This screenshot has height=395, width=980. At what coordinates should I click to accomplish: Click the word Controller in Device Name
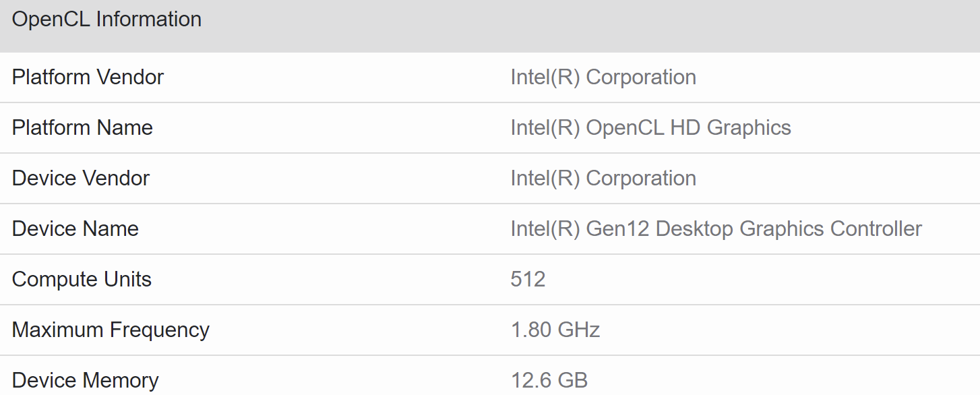point(876,229)
